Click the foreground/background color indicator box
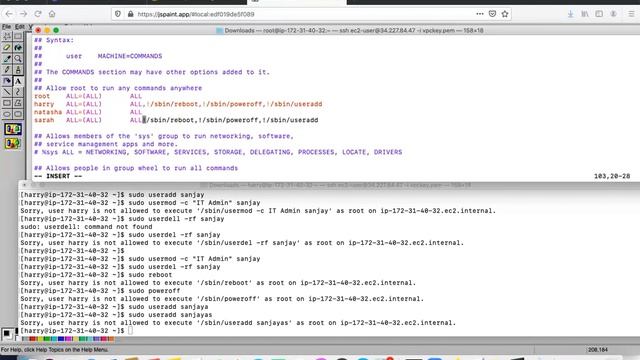Viewport: 640px width, 360px height. pos(7,333)
